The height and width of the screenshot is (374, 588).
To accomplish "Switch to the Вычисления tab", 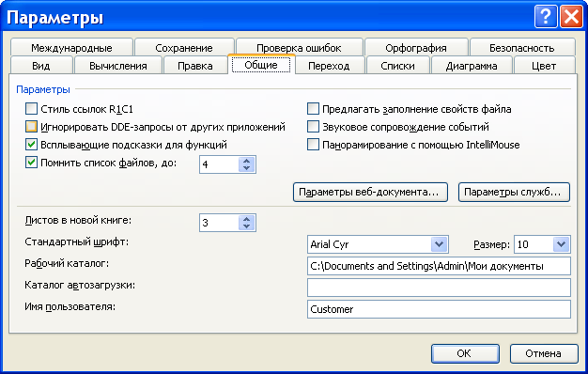I will [x=118, y=66].
